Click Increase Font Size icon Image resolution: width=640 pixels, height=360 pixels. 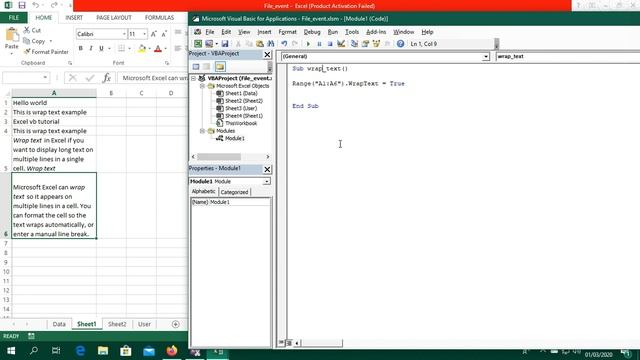point(153,34)
